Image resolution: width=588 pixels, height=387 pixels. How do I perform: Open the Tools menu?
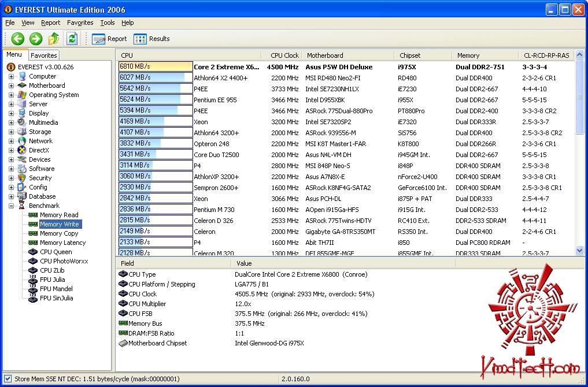point(108,23)
